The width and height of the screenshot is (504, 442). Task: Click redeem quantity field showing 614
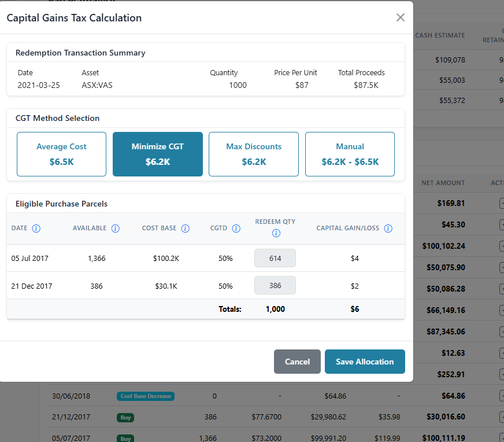click(x=275, y=258)
